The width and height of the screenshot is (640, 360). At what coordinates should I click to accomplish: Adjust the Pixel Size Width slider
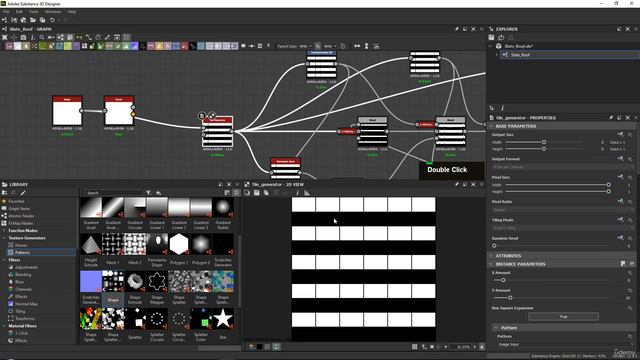(x=557, y=185)
